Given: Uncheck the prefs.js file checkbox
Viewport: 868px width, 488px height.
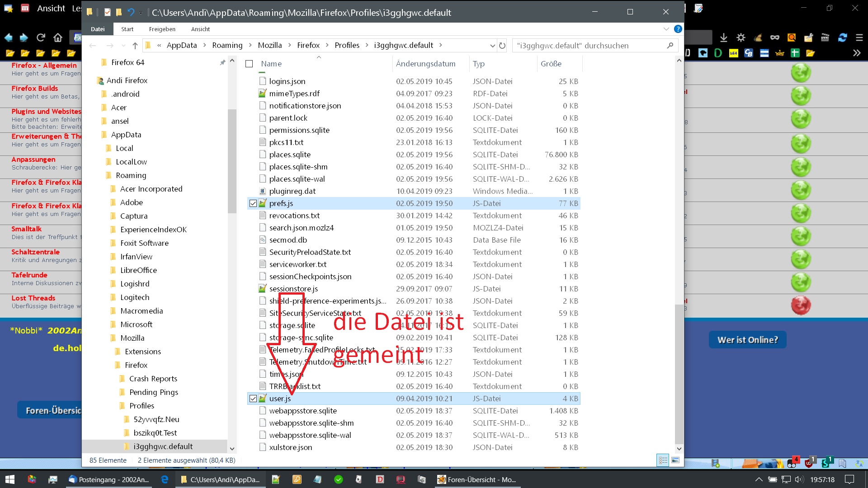Looking at the screenshot, I should (253, 203).
